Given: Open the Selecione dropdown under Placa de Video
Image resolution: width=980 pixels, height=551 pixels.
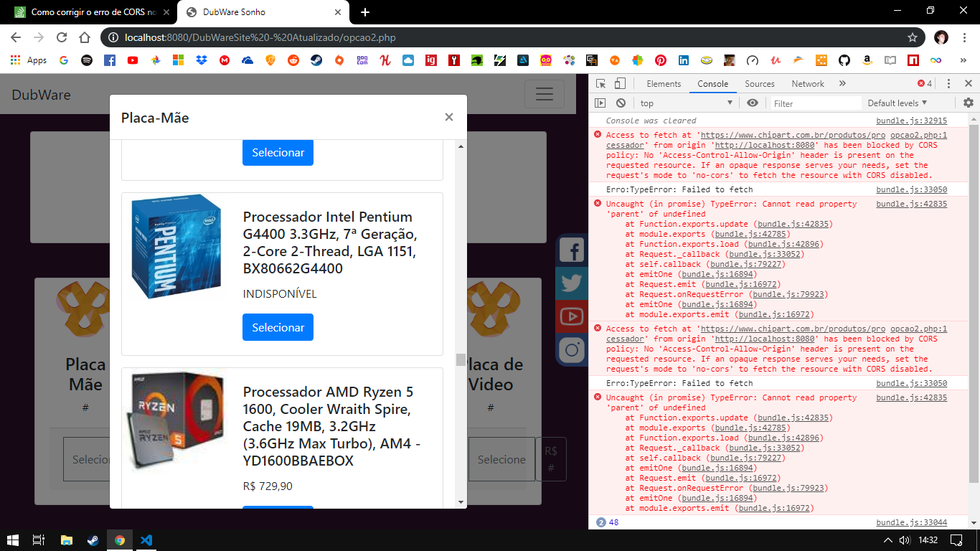Looking at the screenshot, I should 501,459.
